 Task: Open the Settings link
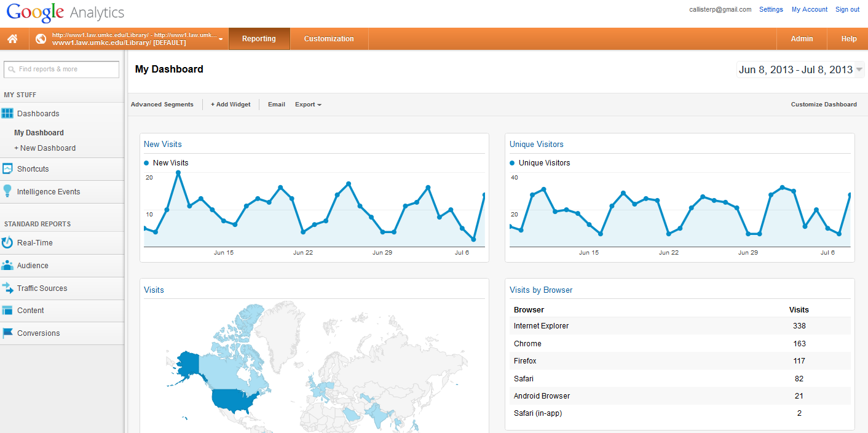click(x=771, y=9)
